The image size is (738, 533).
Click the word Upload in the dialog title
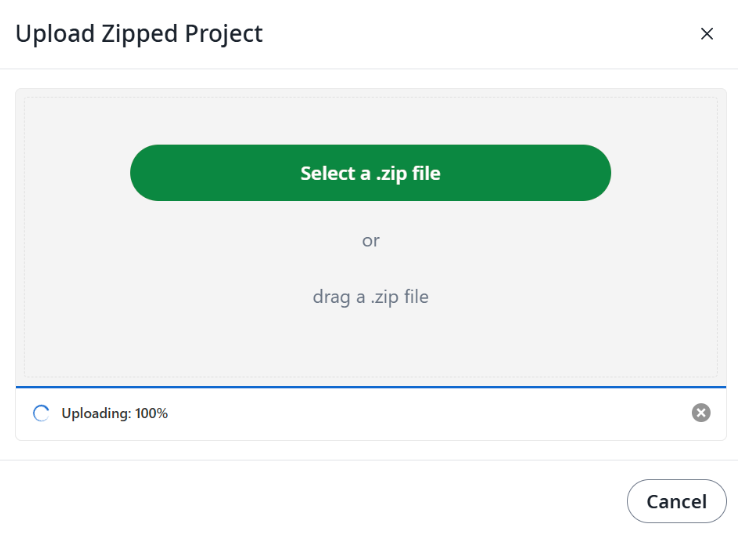click(x=55, y=35)
